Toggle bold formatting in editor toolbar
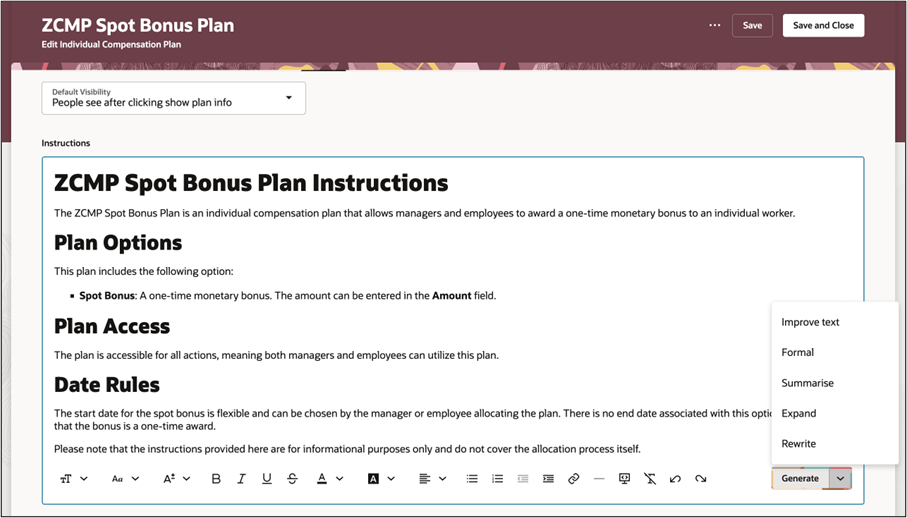The image size is (907, 518). click(x=216, y=479)
